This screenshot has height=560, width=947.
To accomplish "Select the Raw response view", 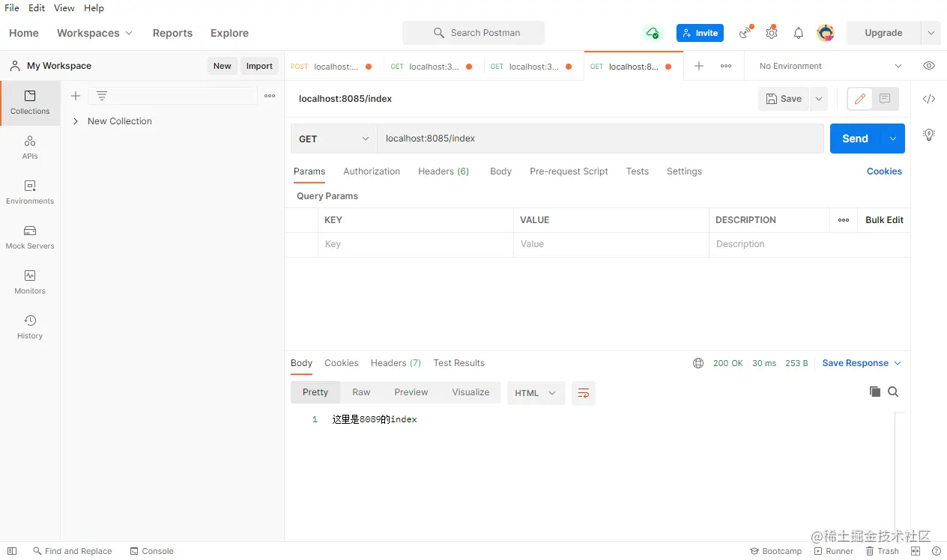I will click(361, 392).
